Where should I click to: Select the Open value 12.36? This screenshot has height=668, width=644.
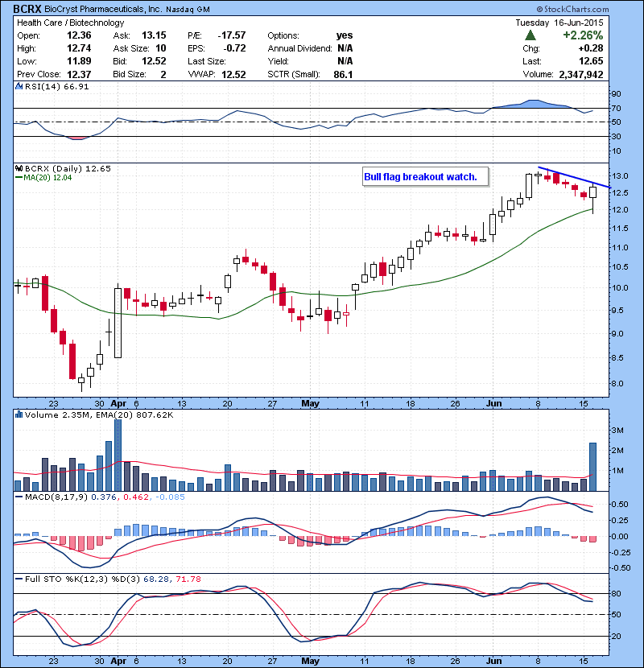[x=79, y=35]
